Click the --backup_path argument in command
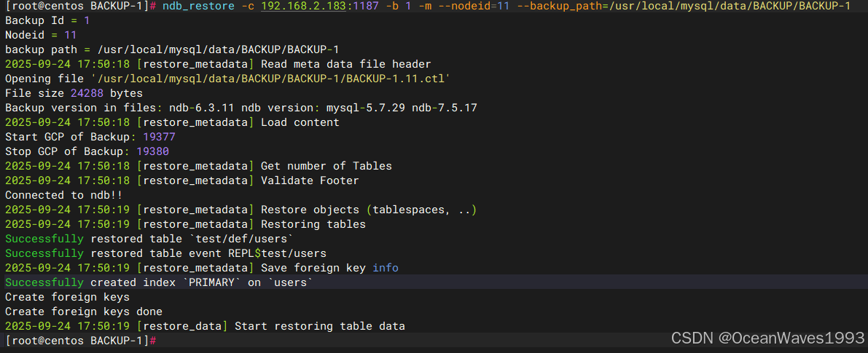The width and height of the screenshot is (868, 353). pyautogui.click(x=684, y=6)
